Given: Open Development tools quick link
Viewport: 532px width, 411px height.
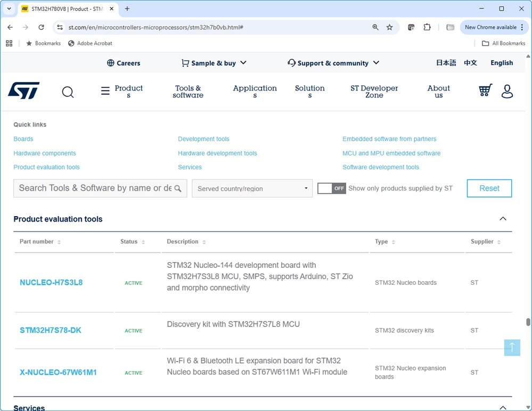Looking at the screenshot, I should click(x=203, y=139).
